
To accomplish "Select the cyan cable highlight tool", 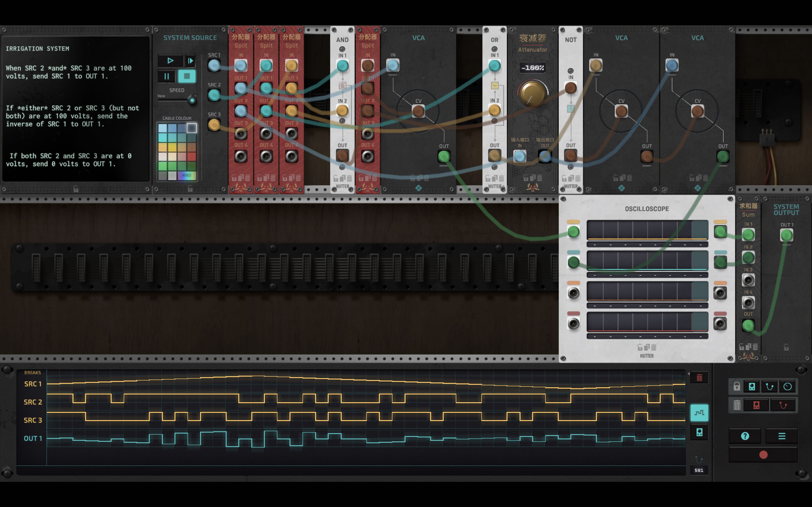I will click(770, 386).
